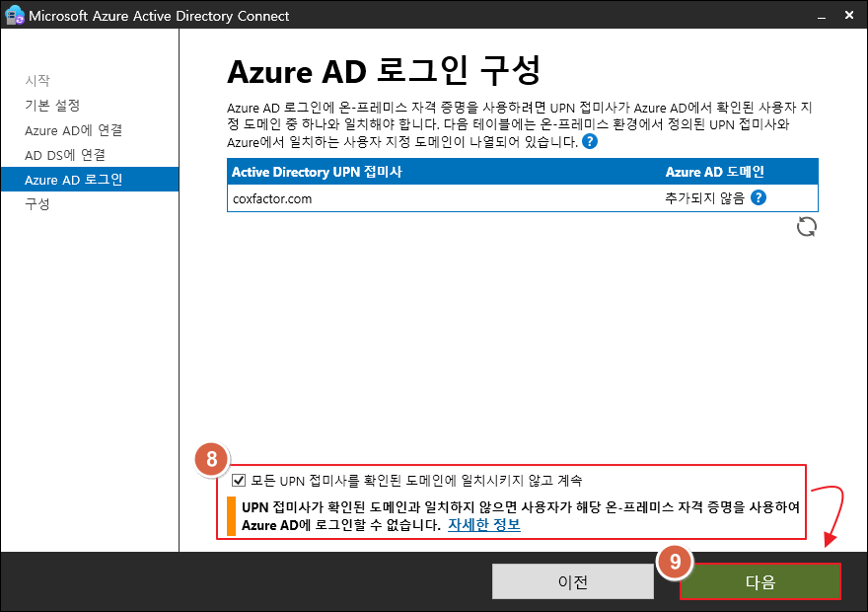Click help icon after the description paragraph
The image size is (868, 612).
(590, 142)
